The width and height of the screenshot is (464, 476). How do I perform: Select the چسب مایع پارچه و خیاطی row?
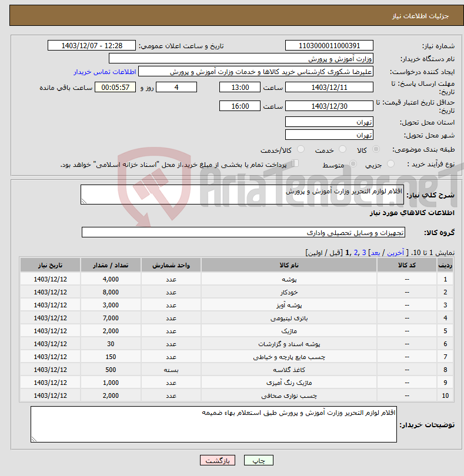coord(237,357)
